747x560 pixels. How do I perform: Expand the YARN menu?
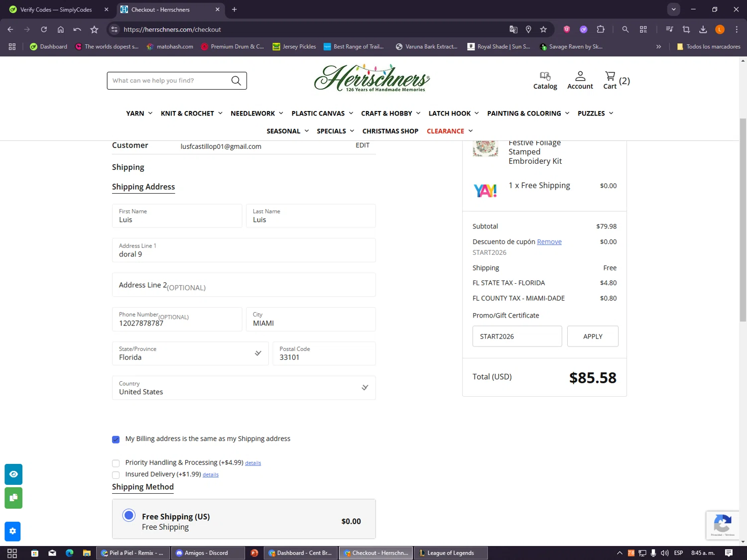pyautogui.click(x=139, y=113)
